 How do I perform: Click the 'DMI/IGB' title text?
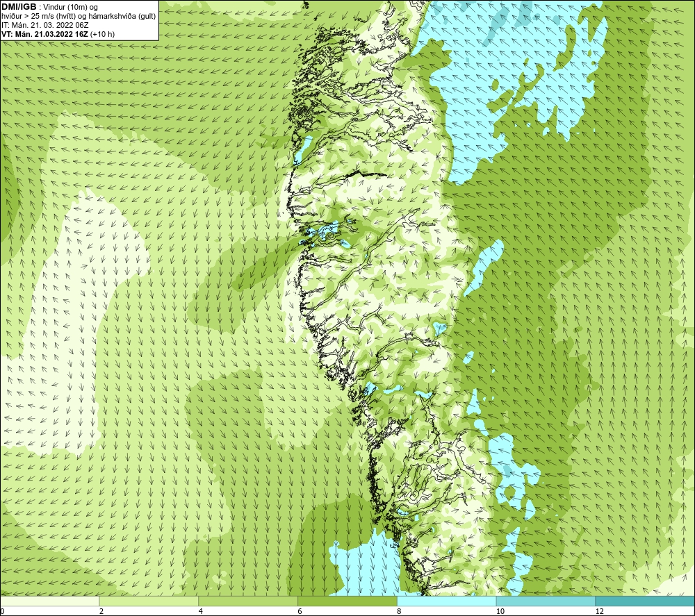click(19, 7)
